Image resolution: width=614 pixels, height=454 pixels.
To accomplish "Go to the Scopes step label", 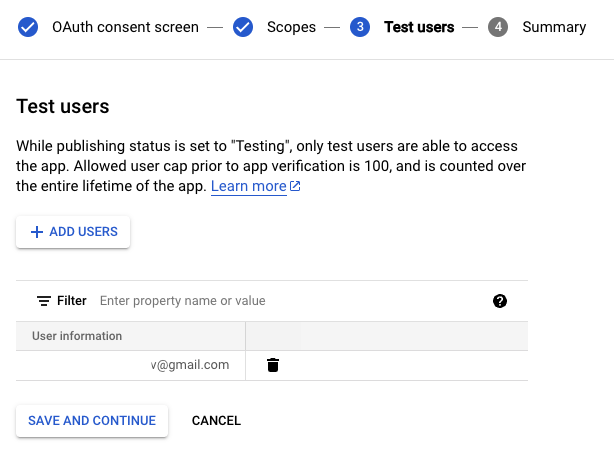I will tap(291, 27).
